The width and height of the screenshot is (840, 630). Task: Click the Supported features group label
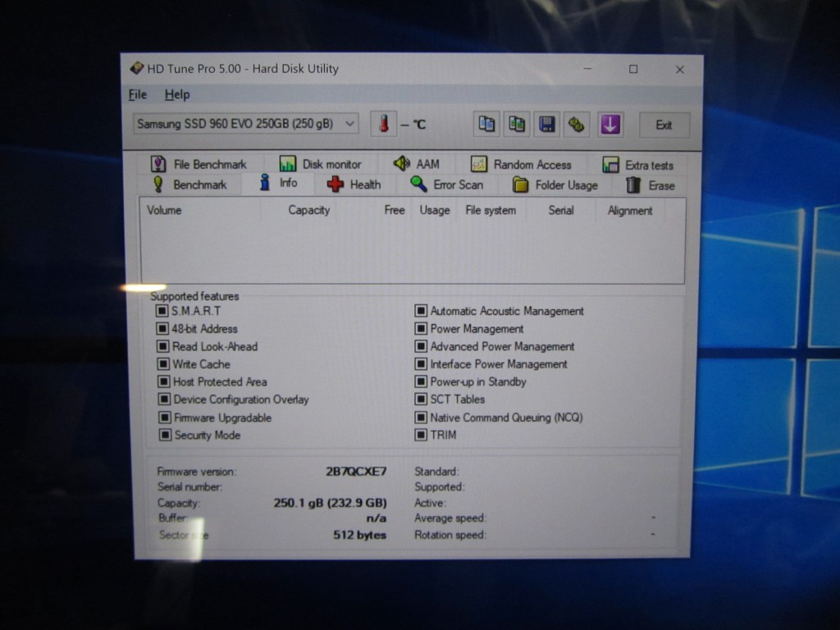[x=194, y=295]
